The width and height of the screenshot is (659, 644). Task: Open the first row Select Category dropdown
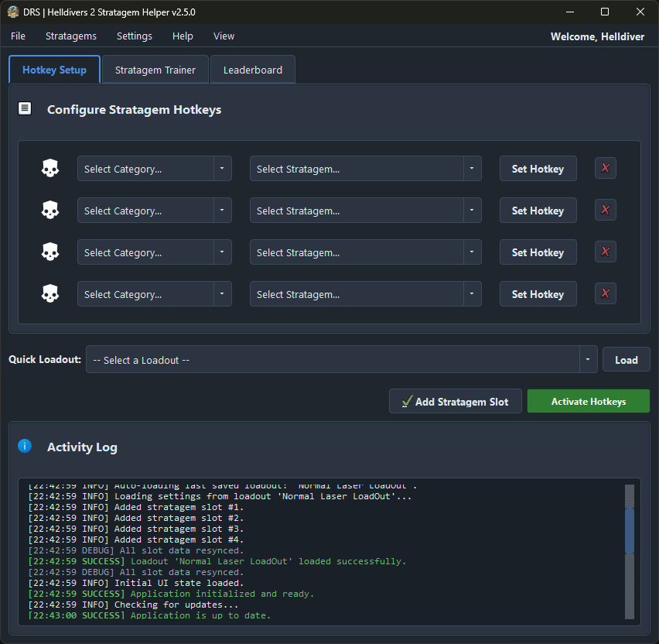click(154, 169)
